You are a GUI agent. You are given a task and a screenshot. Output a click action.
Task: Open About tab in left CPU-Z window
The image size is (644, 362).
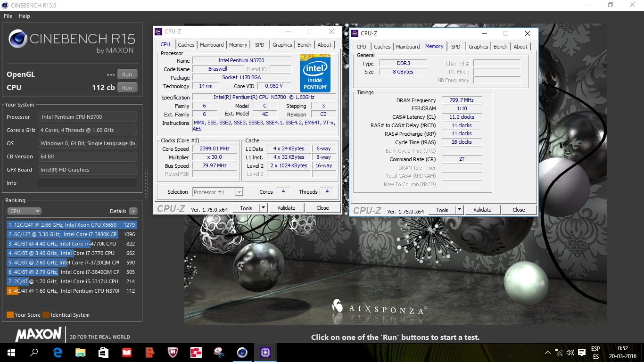tap(324, 45)
